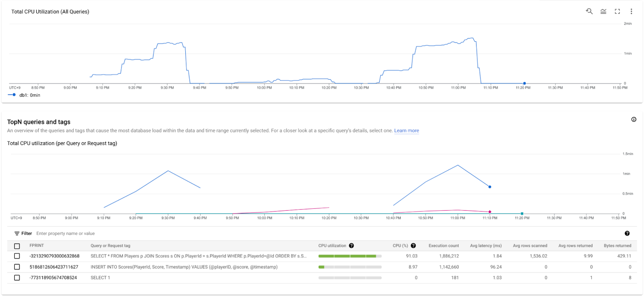Toggle the chart legend icon
644x297 pixels.
pos(603,11)
